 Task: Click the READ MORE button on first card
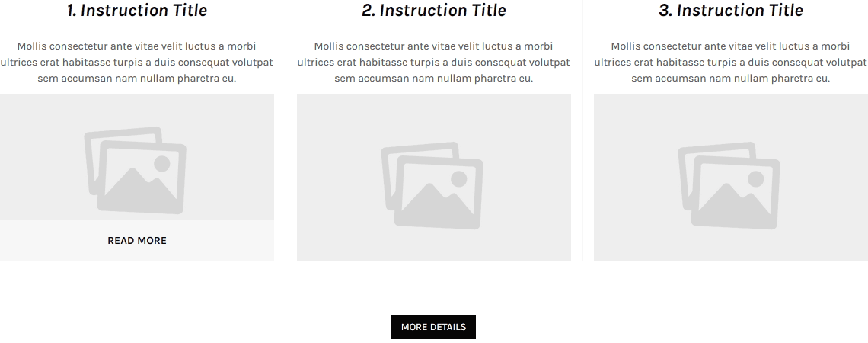[137, 241]
